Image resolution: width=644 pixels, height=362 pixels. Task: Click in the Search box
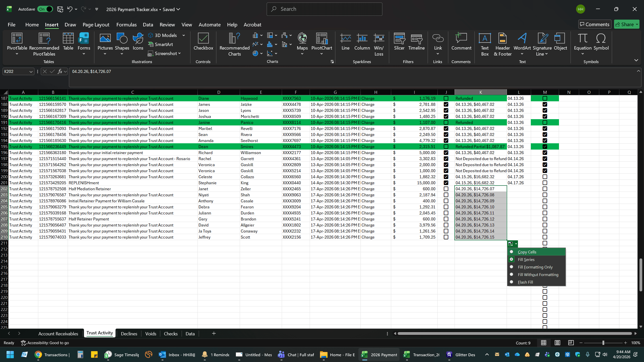point(325,9)
